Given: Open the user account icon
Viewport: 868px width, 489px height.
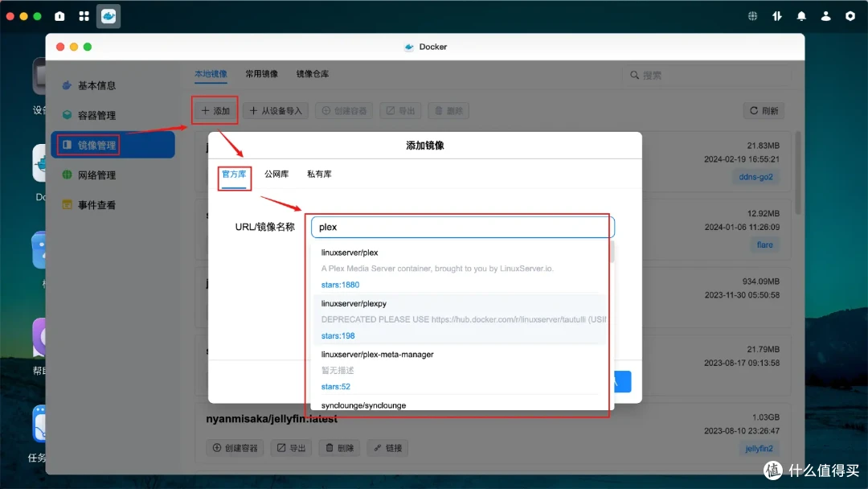Looking at the screenshot, I should [x=825, y=16].
